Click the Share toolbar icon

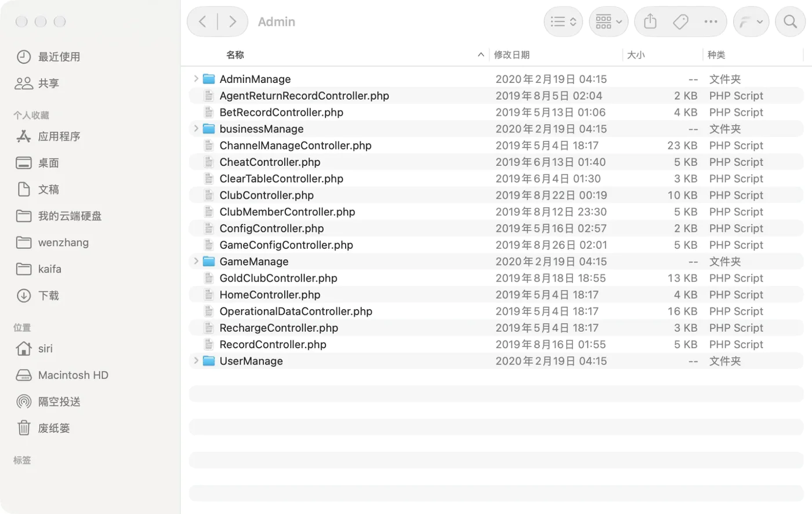click(650, 22)
